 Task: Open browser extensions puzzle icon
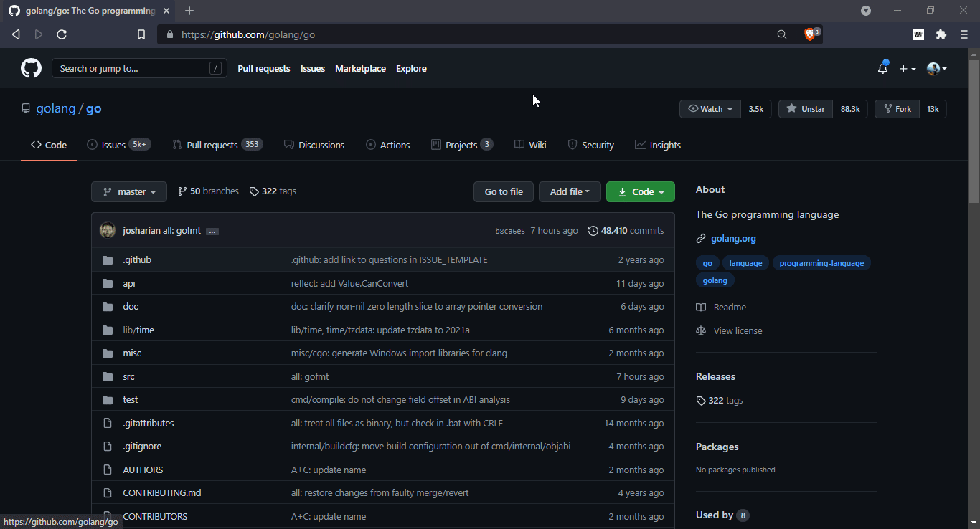point(941,34)
